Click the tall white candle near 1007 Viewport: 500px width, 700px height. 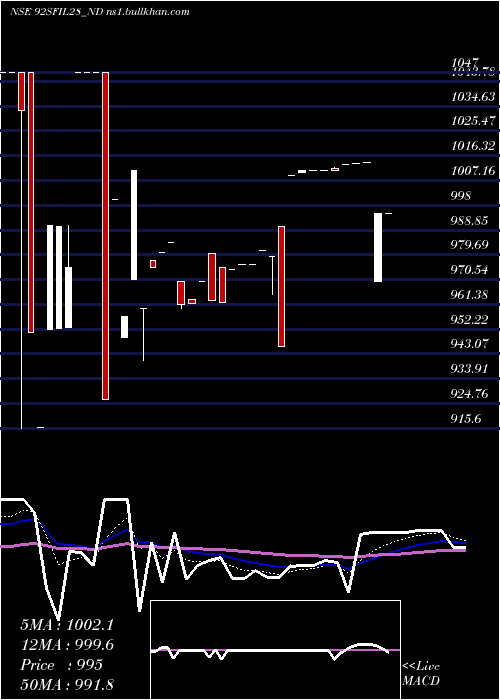(x=134, y=225)
